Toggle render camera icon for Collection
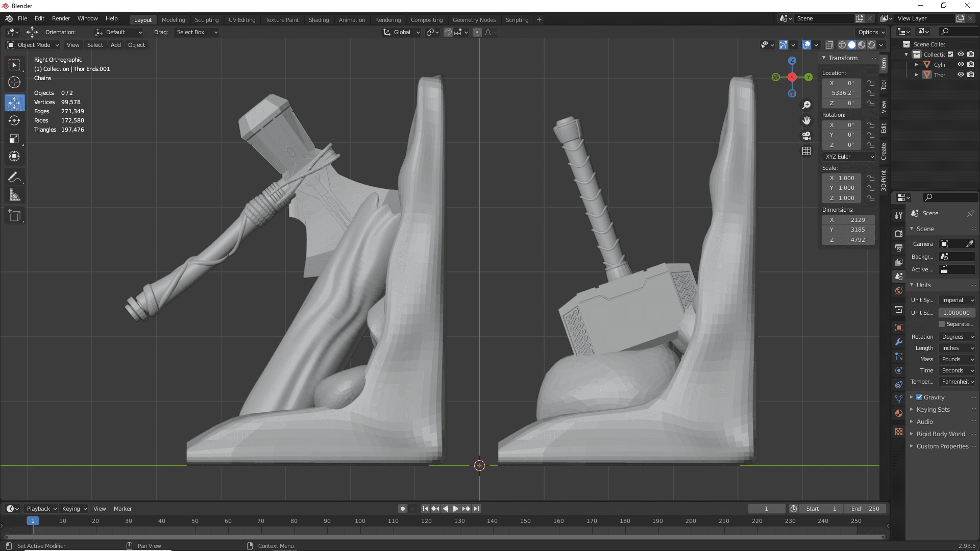The width and height of the screenshot is (980, 551). 971,54
